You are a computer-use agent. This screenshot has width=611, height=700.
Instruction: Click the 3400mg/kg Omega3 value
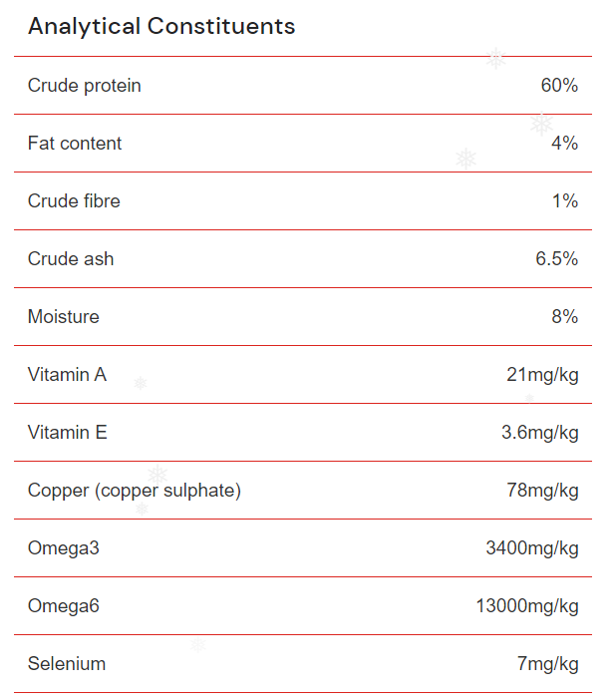tap(532, 548)
